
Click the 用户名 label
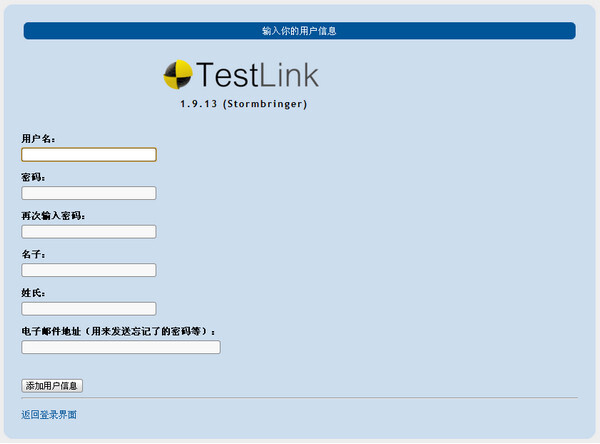coord(38,139)
